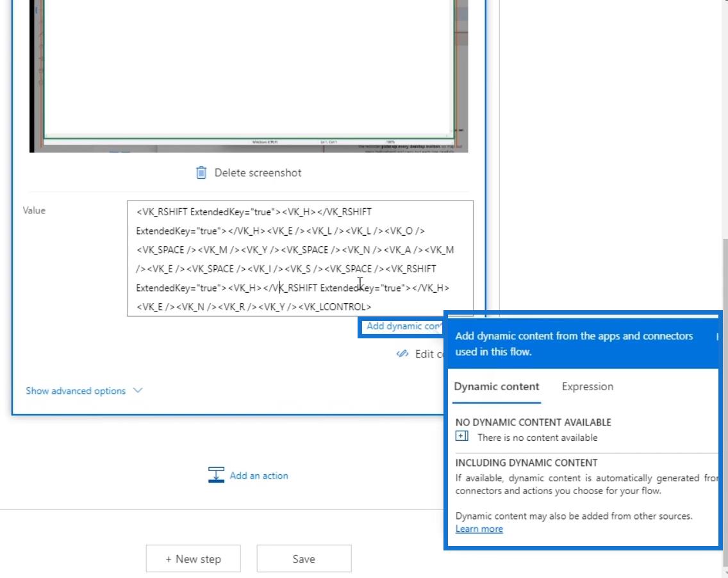The height and width of the screenshot is (578, 728).
Task: Click the Edit code pencil icon
Action: click(x=402, y=354)
